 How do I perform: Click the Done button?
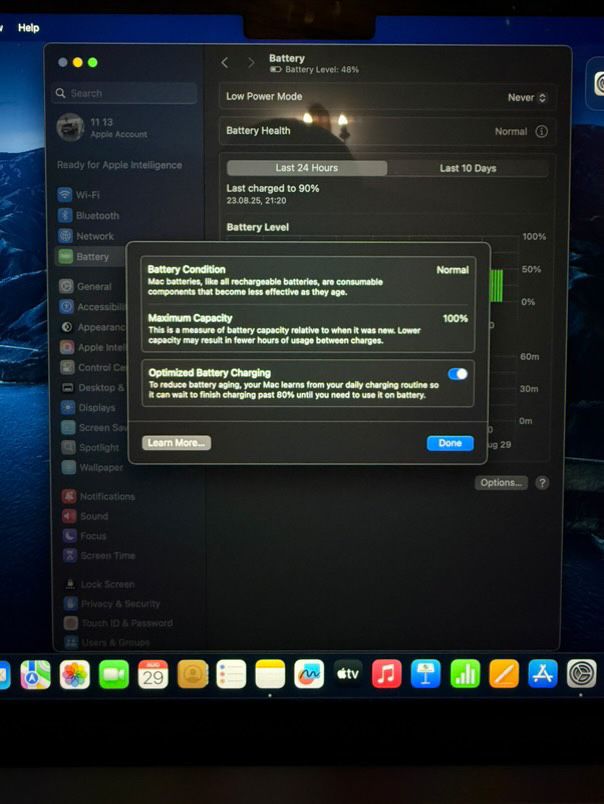click(450, 443)
